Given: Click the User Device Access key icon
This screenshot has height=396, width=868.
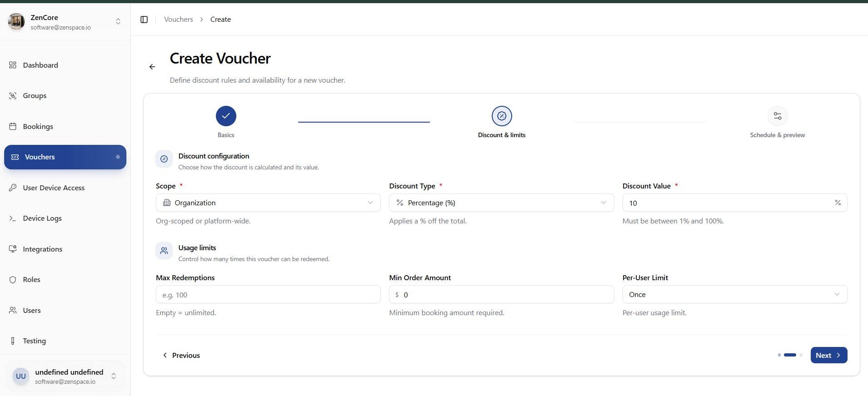Looking at the screenshot, I should 13,188.
